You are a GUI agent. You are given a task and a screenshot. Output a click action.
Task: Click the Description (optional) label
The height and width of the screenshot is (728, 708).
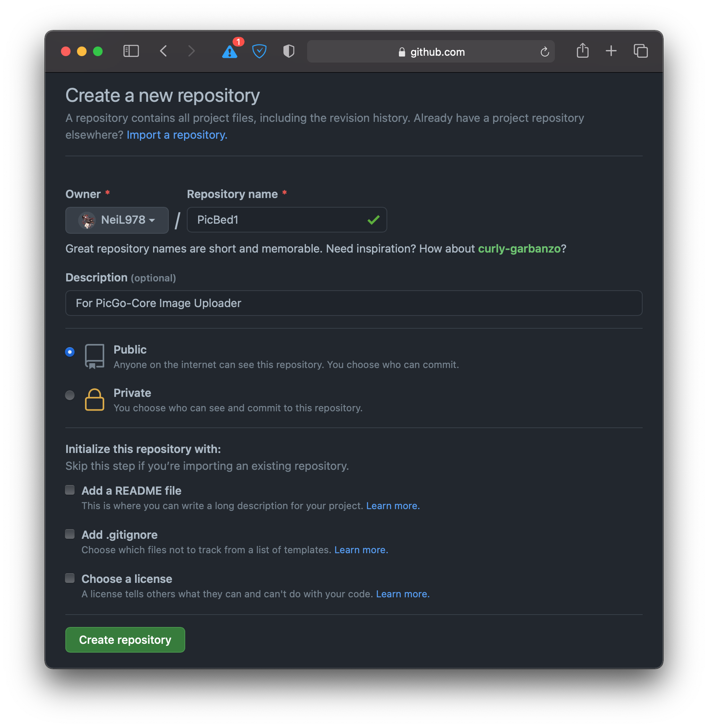[x=121, y=277]
